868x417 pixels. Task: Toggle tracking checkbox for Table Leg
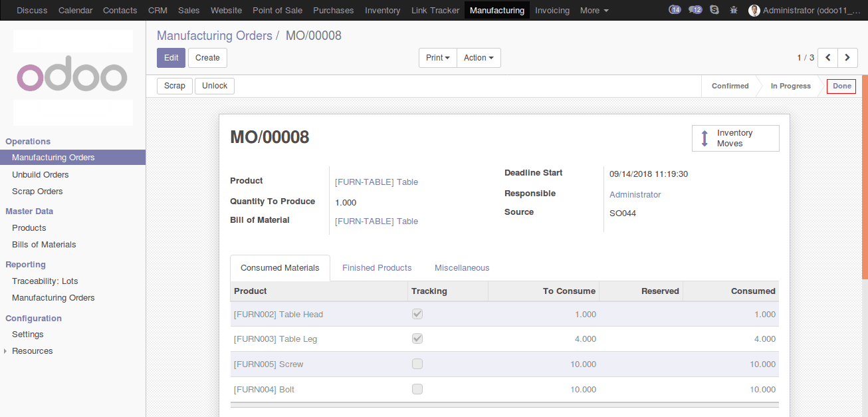[417, 339]
